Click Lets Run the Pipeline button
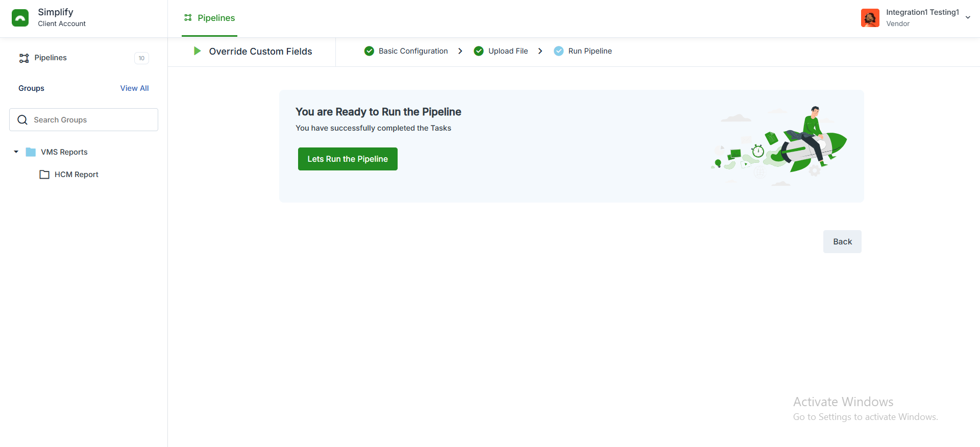 point(348,159)
